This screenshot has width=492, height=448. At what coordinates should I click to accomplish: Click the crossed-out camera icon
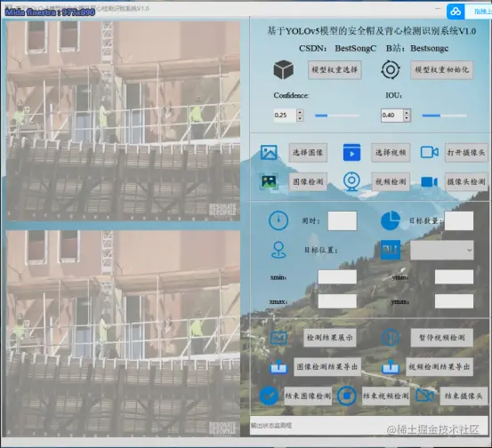(424, 396)
